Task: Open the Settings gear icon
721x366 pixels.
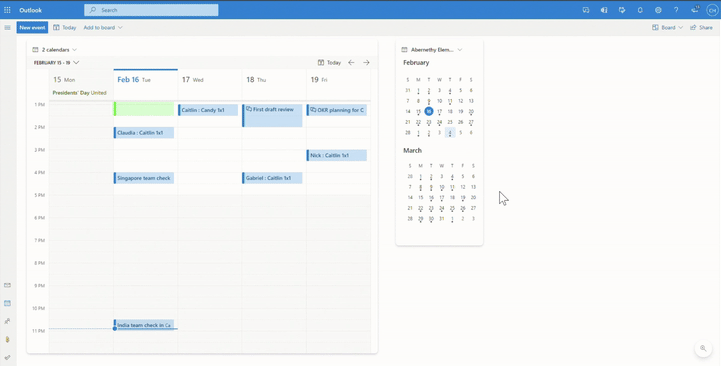Action: pos(658,10)
